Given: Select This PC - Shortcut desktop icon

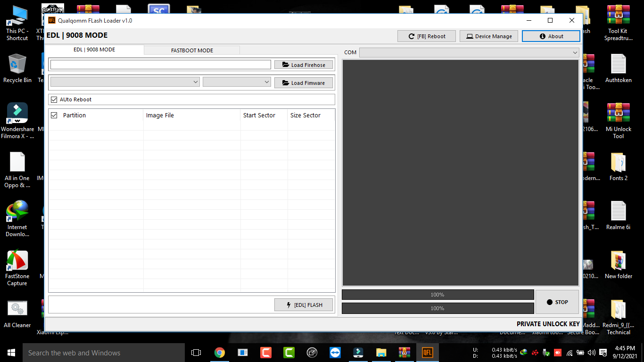Looking at the screenshot, I should [17, 23].
